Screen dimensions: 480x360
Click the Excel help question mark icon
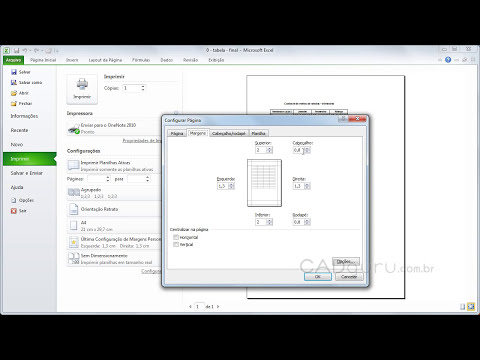448,60
